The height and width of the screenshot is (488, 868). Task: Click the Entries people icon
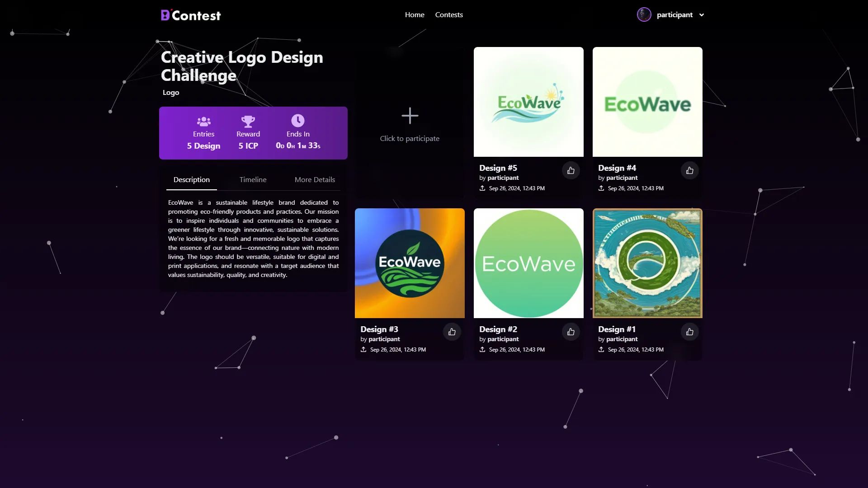203,122
